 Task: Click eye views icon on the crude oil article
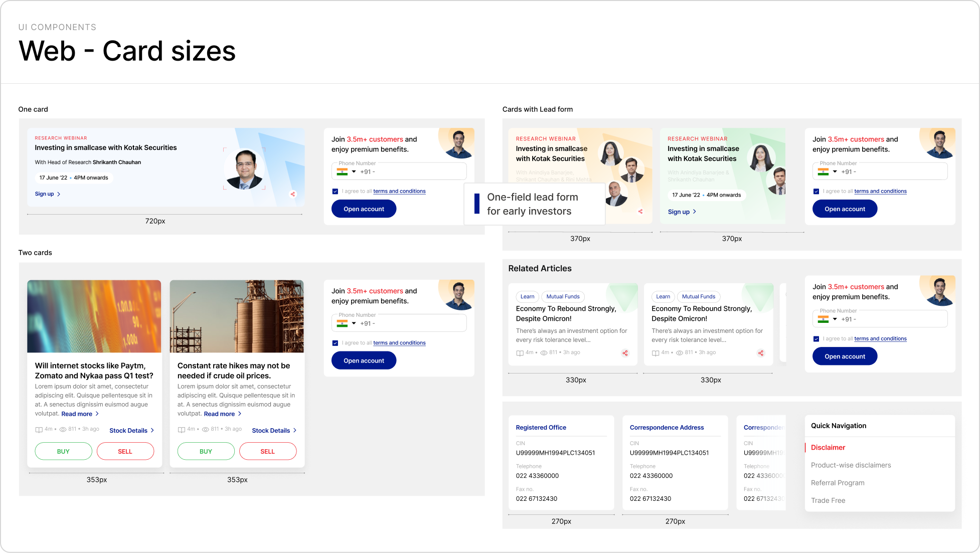pos(206,430)
